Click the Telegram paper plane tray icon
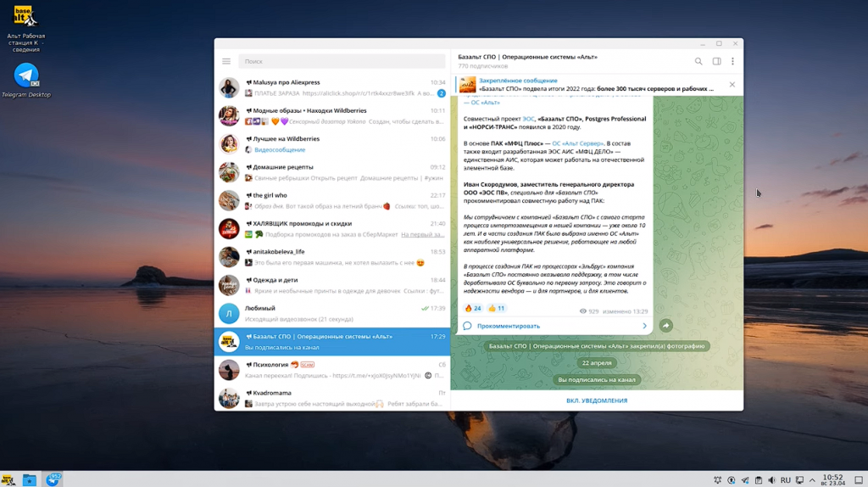Viewport: 868px width, 487px height. (x=745, y=480)
